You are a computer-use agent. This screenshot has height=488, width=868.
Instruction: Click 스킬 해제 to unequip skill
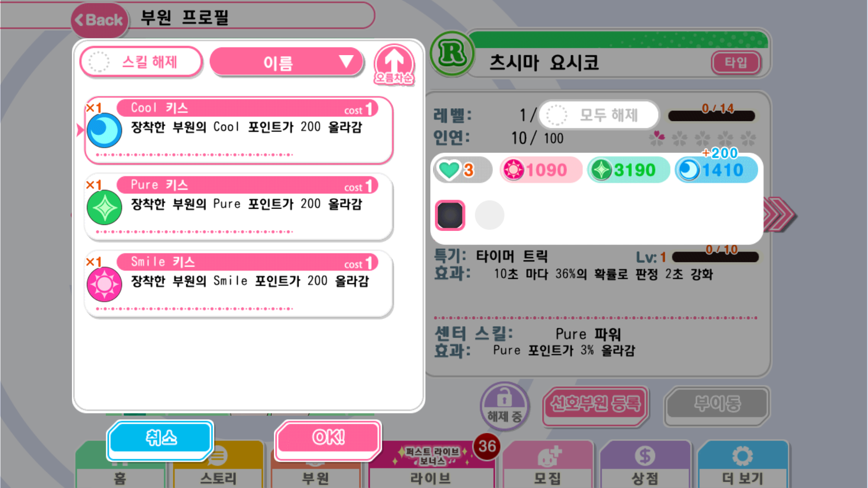(141, 62)
